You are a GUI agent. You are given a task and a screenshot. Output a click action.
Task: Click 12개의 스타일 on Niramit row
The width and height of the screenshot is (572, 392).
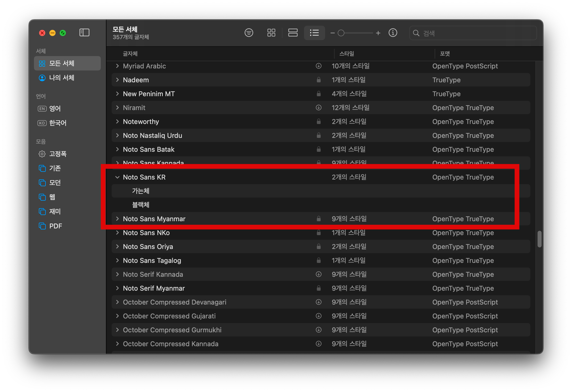350,108
